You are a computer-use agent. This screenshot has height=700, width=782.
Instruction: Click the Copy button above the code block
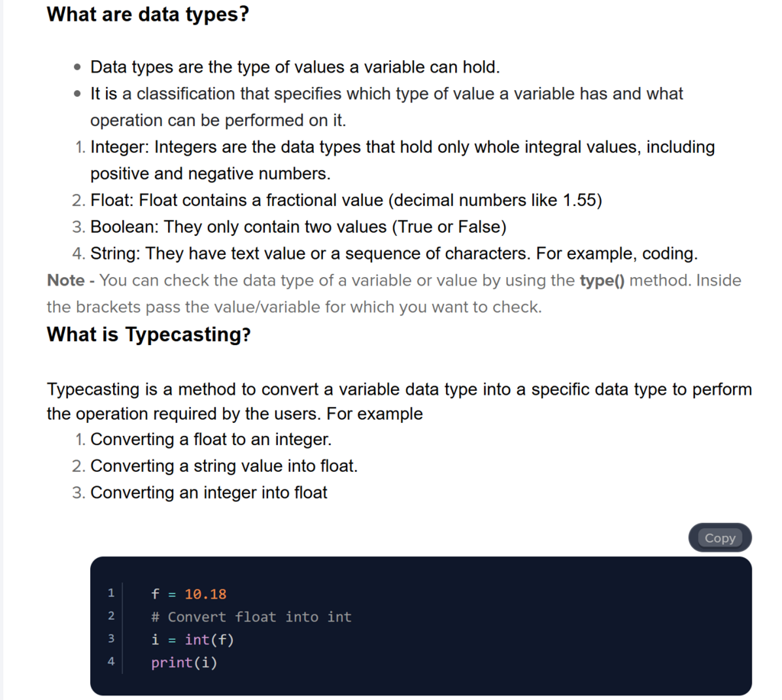(719, 538)
